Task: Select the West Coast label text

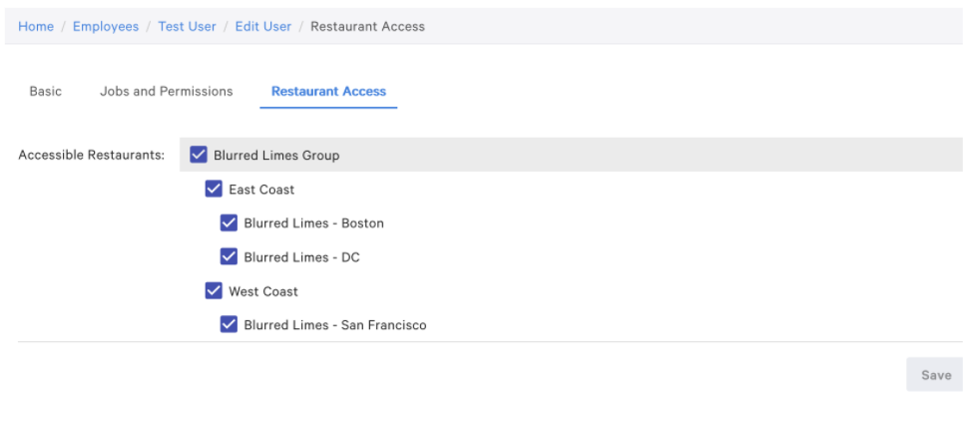Action: pos(263,291)
